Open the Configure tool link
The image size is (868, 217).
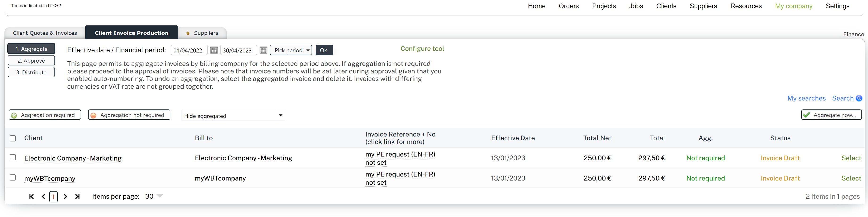click(x=422, y=48)
